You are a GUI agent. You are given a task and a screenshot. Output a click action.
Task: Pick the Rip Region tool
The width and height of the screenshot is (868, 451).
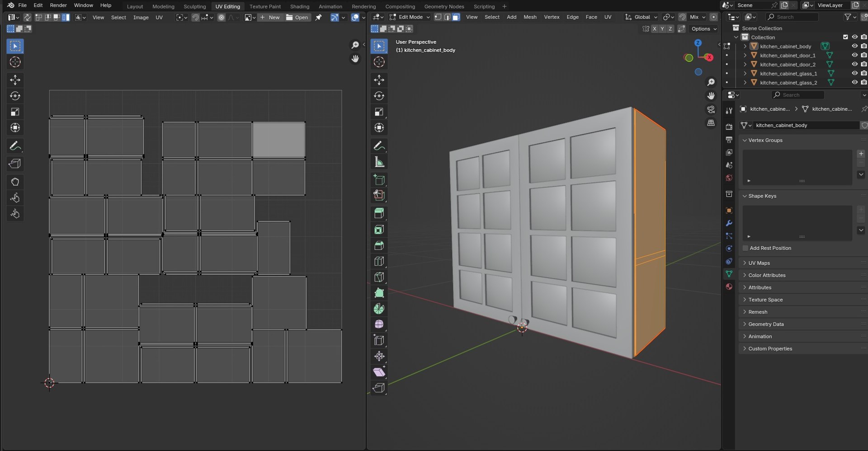[379, 388]
